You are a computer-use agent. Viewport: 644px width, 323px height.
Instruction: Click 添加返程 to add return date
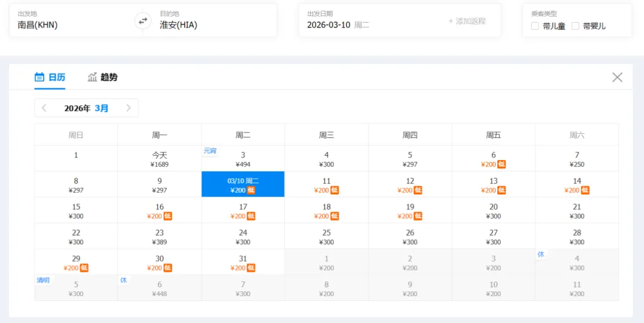click(467, 21)
